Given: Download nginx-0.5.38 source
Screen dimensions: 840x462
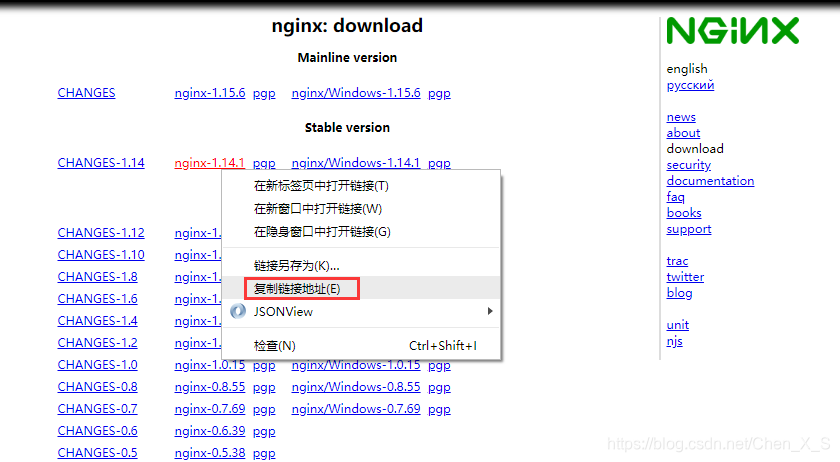Looking at the screenshot, I should (x=209, y=453).
